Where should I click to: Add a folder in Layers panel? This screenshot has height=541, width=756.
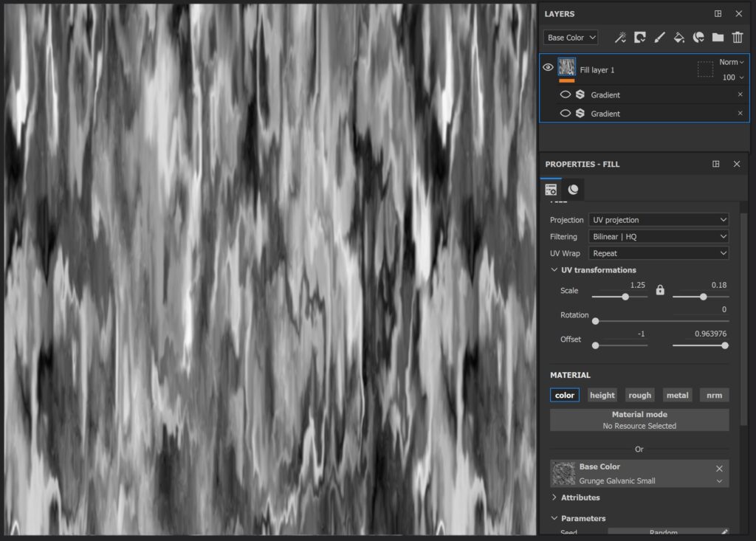(718, 38)
